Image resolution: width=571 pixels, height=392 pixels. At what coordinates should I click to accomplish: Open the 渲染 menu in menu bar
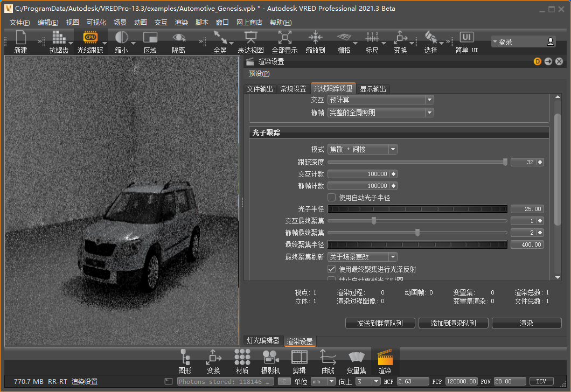point(182,23)
